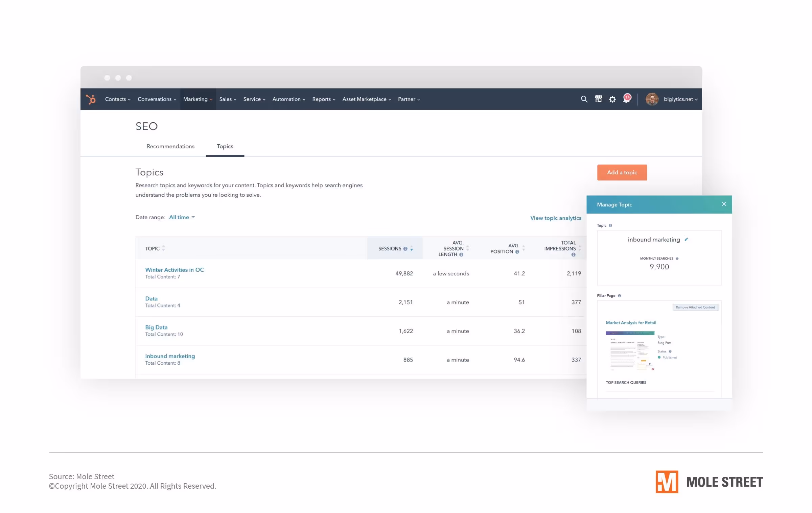Open the global search icon
This screenshot has height=513, width=812.
pyautogui.click(x=584, y=99)
